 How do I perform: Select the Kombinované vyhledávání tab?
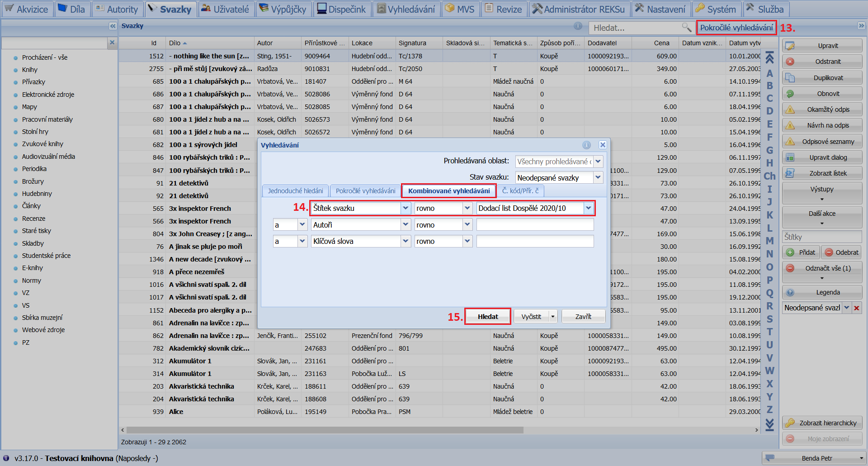[x=449, y=191]
